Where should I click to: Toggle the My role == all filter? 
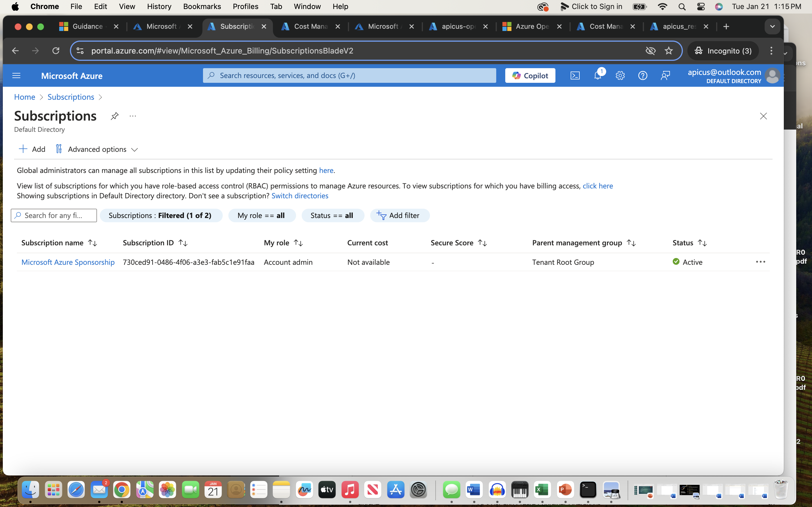pyautogui.click(x=261, y=215)
